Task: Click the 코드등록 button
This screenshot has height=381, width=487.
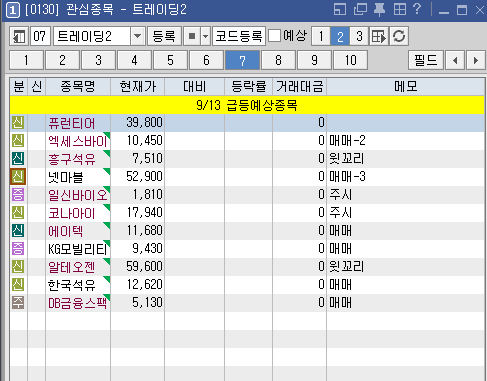Action: [239, 36]
